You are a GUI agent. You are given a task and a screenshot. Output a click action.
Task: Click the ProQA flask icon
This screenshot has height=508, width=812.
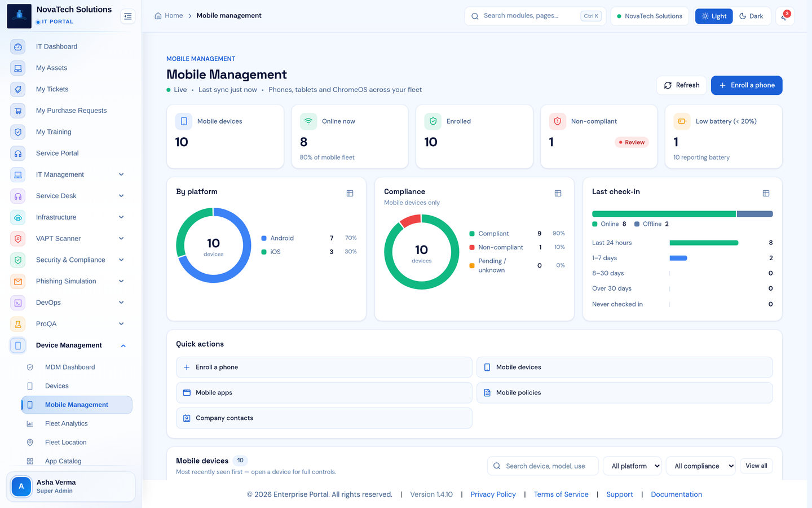18,324
